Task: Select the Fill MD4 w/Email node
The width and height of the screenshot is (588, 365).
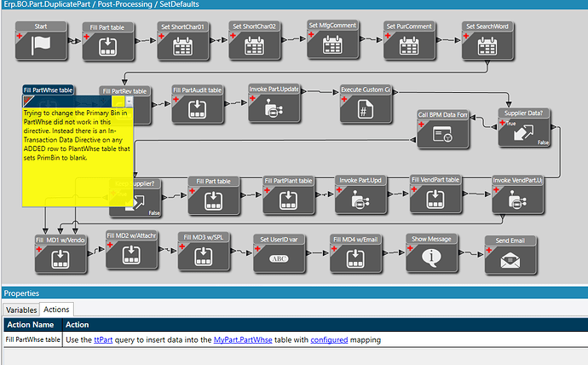Action: pos(355,253)
